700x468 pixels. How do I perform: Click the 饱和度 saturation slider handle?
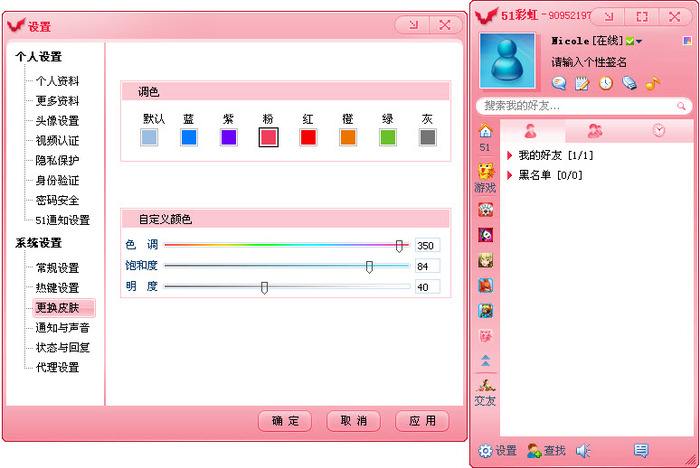(x=369, y=267)
